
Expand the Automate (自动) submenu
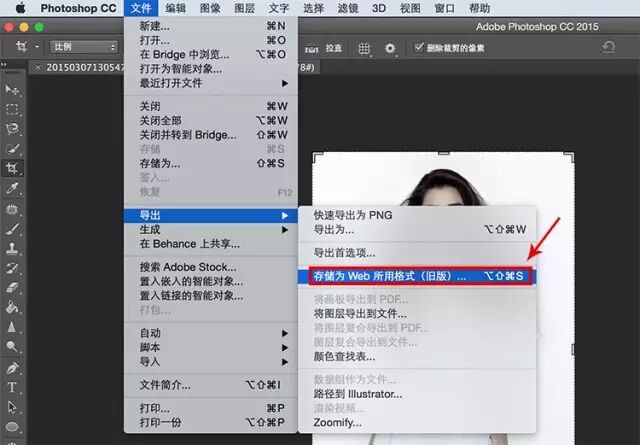click(284, 333)
